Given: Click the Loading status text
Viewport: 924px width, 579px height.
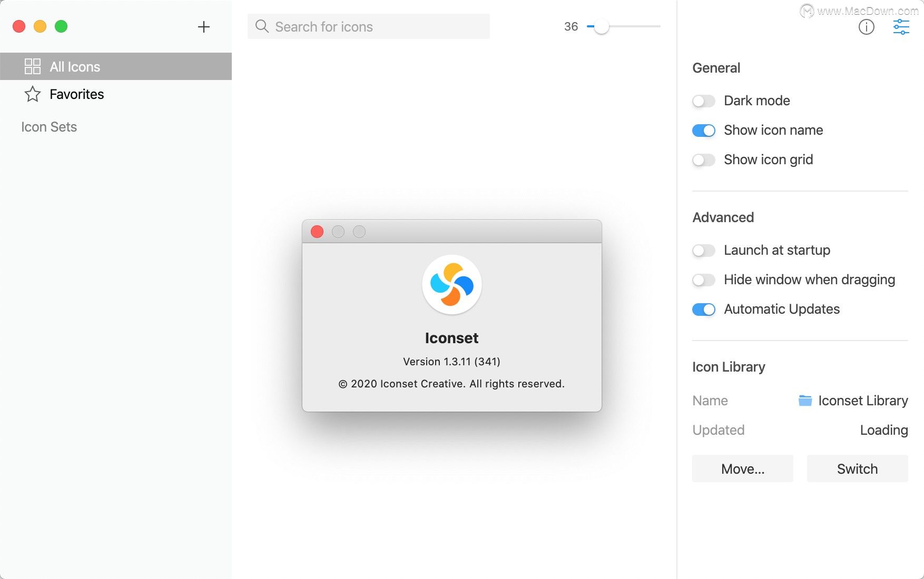Looking at the screenshot, I should [x=884, y=430].
